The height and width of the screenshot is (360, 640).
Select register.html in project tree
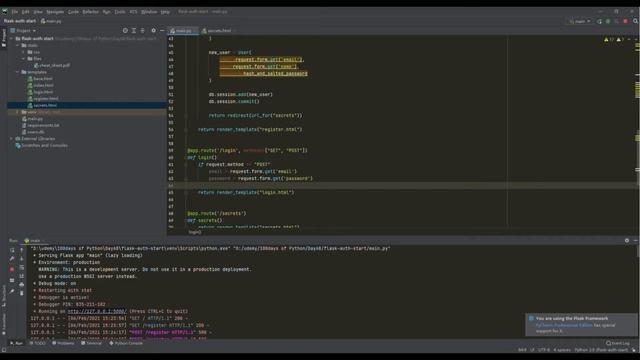[43, 99]
